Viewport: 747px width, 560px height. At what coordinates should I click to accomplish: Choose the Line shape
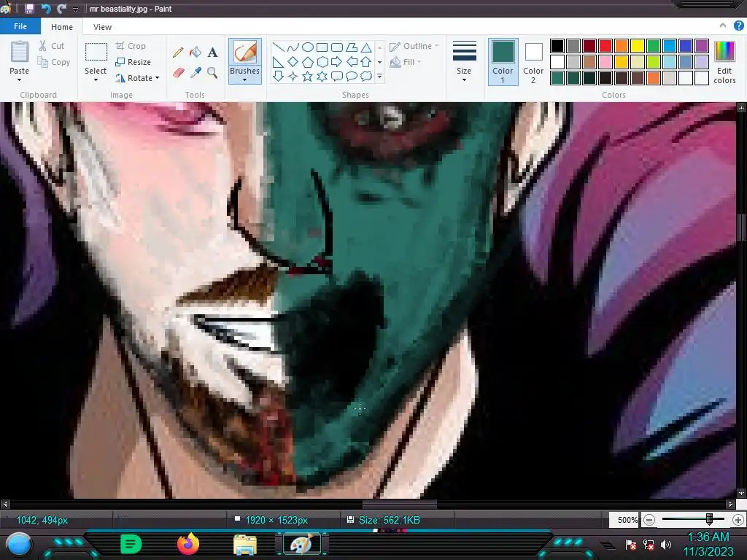point(278,47)
